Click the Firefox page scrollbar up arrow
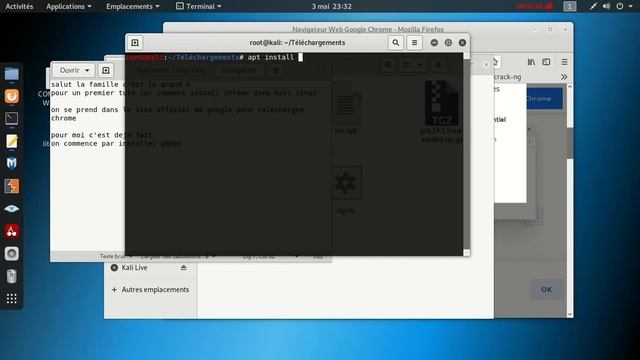Image resolution: width=640 pixels, height=360 pixels. 570,87
